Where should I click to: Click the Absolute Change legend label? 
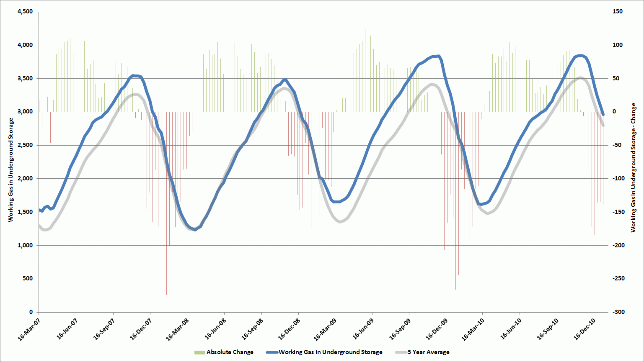pyautogui.click(x=230, y=352)
